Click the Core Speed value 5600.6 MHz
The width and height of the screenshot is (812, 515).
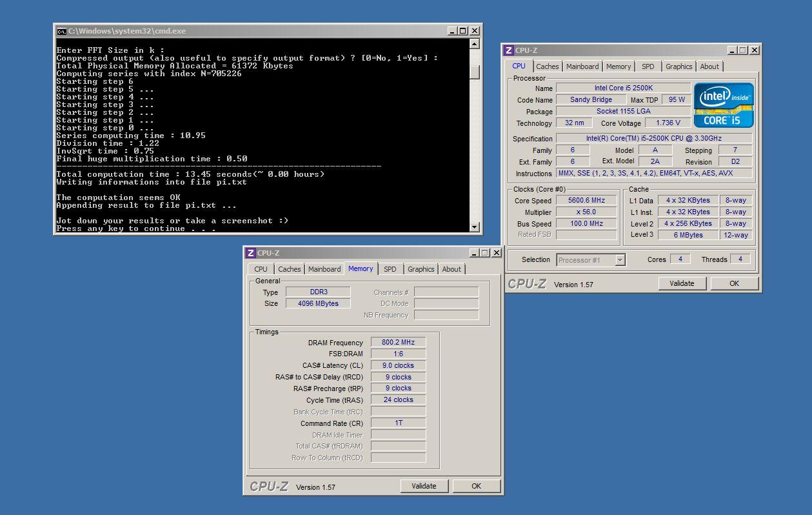click(x=586, y=201)
